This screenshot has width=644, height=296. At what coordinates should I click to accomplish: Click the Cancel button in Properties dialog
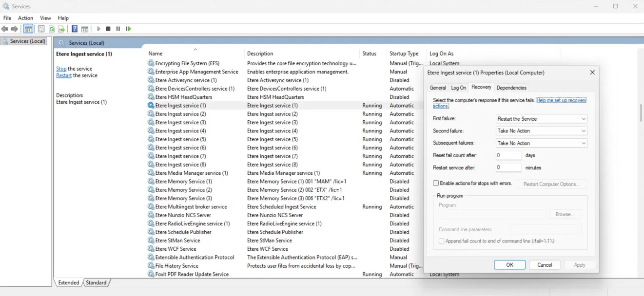tap(544, 265)
